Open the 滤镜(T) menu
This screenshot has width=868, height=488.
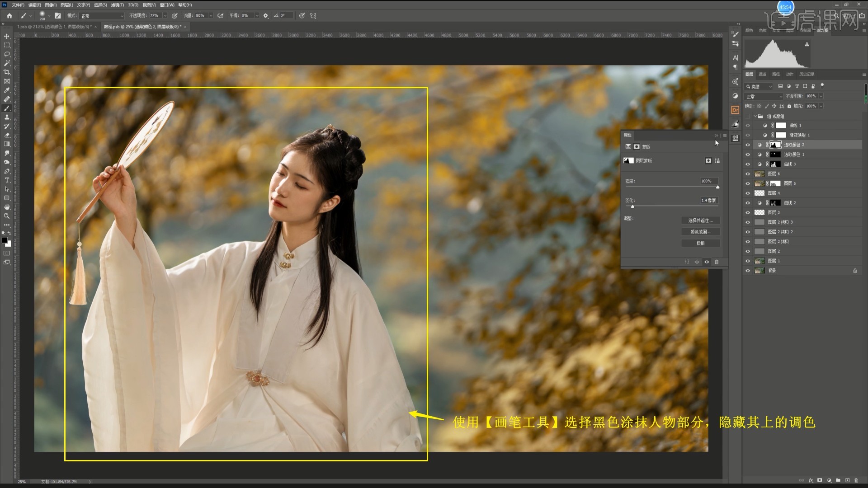point(118,5)
